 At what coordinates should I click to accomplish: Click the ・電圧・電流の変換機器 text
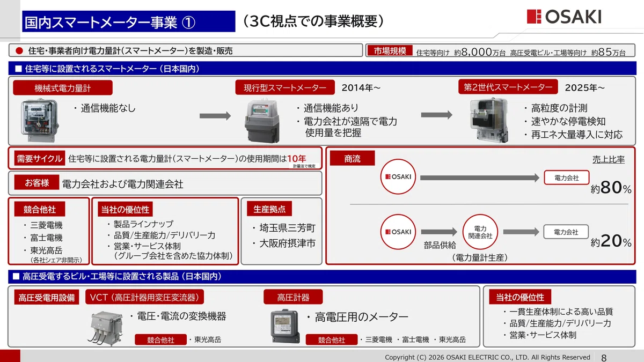coord(178,316)
